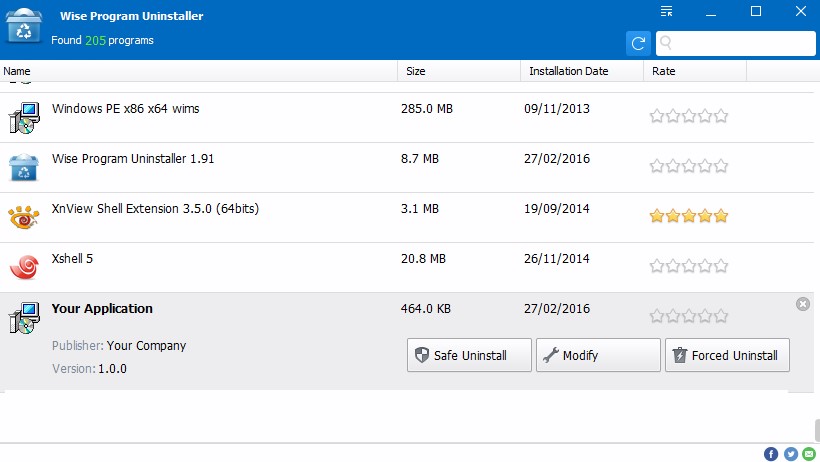Click the Twitter share icon
This screenshot has height=462, width=820.
click(x=791, y=454)
